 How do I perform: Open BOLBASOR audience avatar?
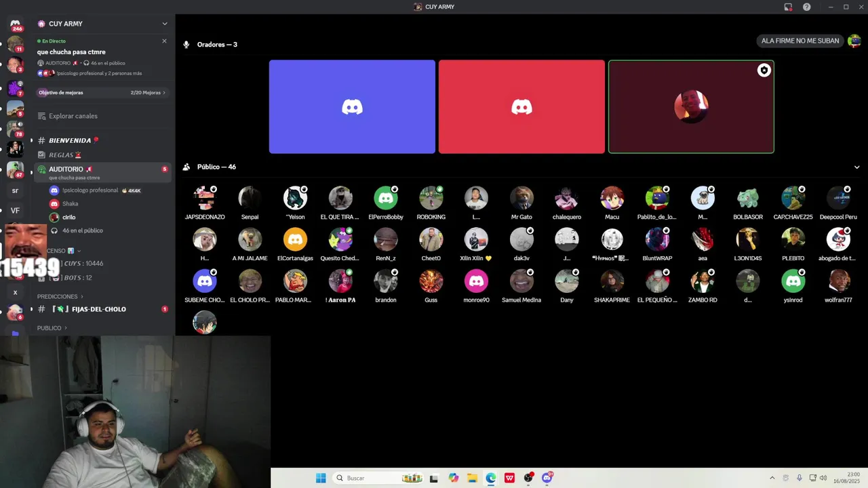748,198
